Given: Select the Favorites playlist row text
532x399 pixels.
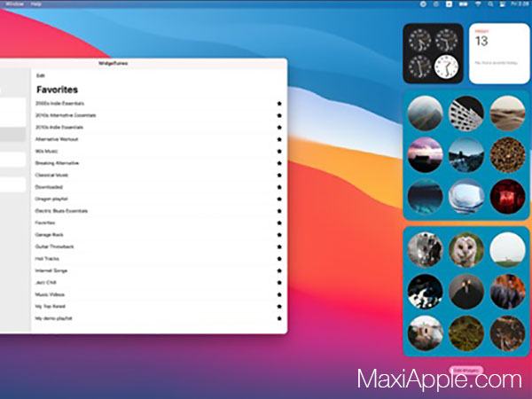Looking at the screenshot, I should coord(45,223).
